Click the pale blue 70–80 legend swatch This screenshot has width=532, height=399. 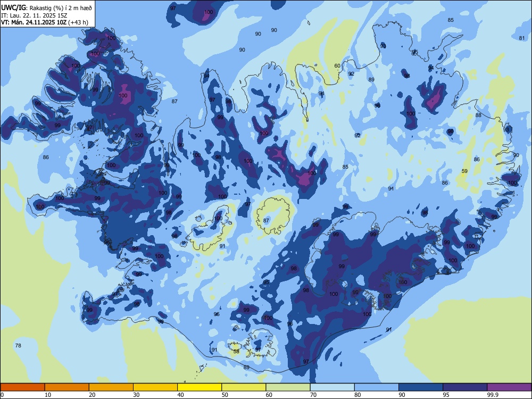(x=332, y=387)
